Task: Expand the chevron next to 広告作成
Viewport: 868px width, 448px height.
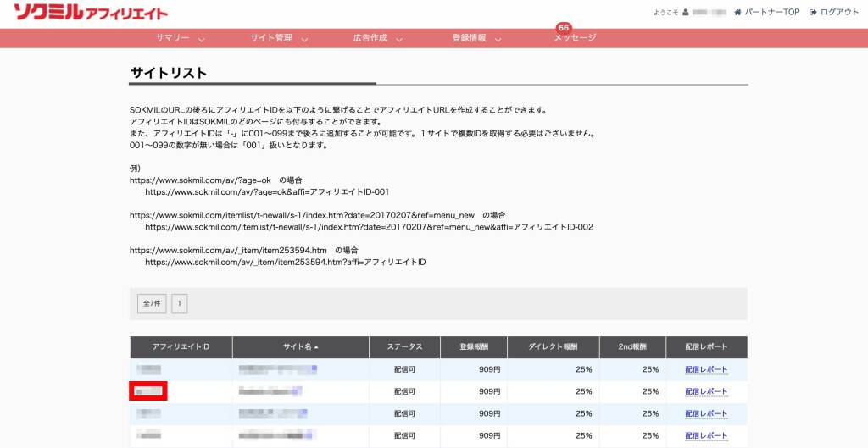Action: (x=399, y=39)
